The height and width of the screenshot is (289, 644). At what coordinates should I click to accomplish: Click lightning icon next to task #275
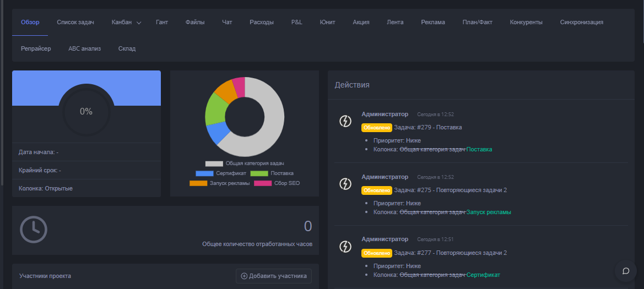(345, 184)
